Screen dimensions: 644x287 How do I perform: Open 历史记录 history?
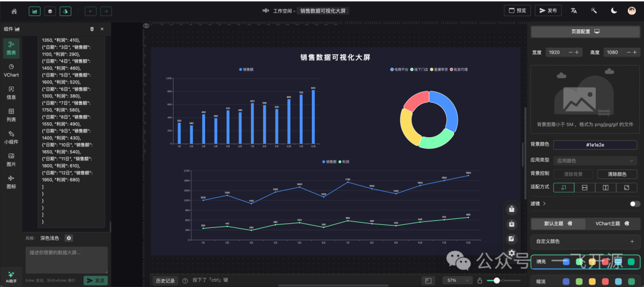tap(166, 281)
